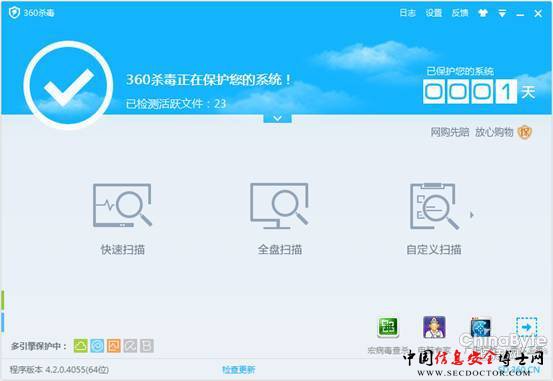Toggle the fourth grey engine icon

130,346
